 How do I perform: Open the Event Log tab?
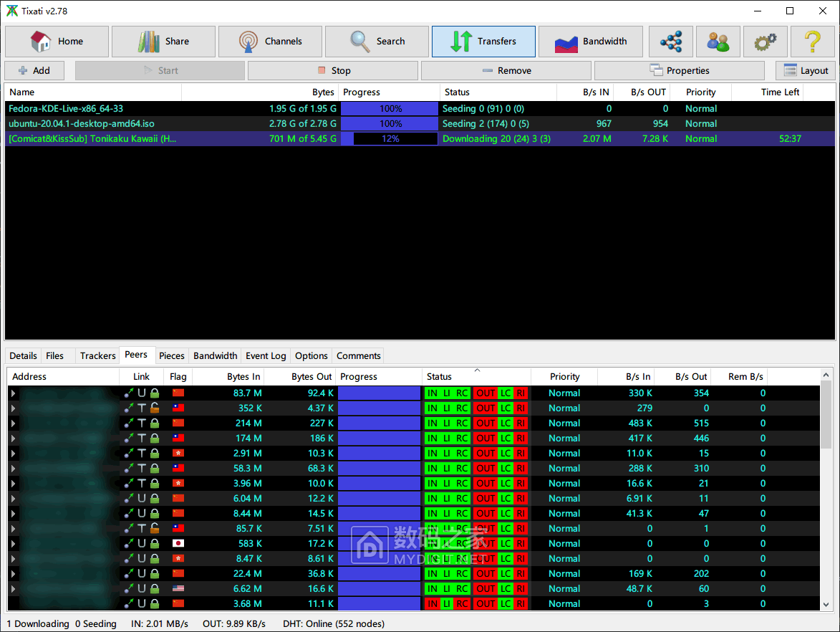click(266, 356)
